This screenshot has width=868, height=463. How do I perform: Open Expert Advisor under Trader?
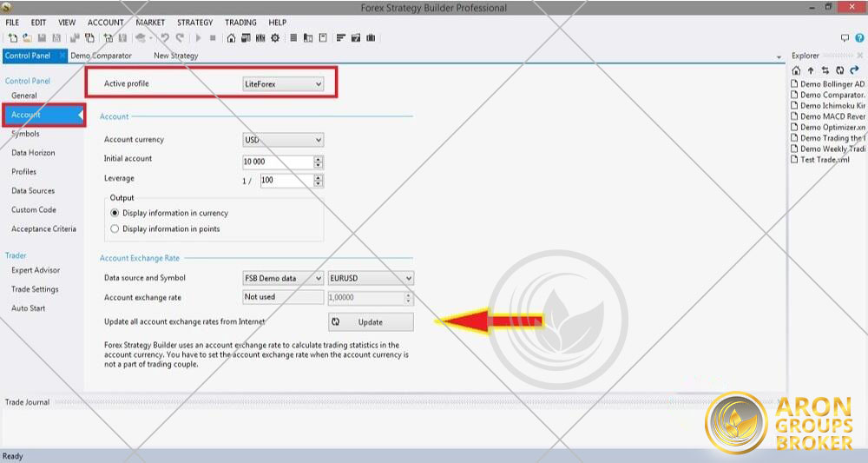(x=36, y=270)
